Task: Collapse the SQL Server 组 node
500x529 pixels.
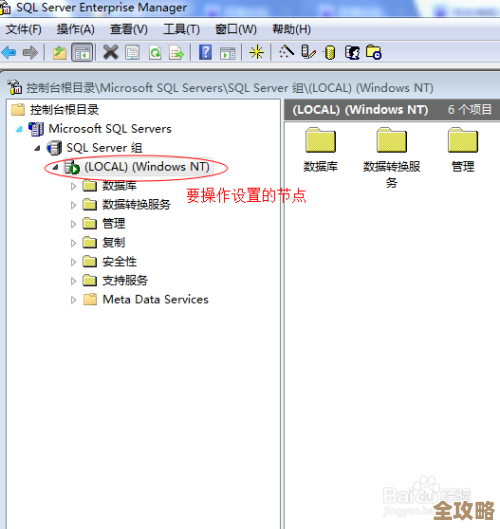Action: click(37, 148)
